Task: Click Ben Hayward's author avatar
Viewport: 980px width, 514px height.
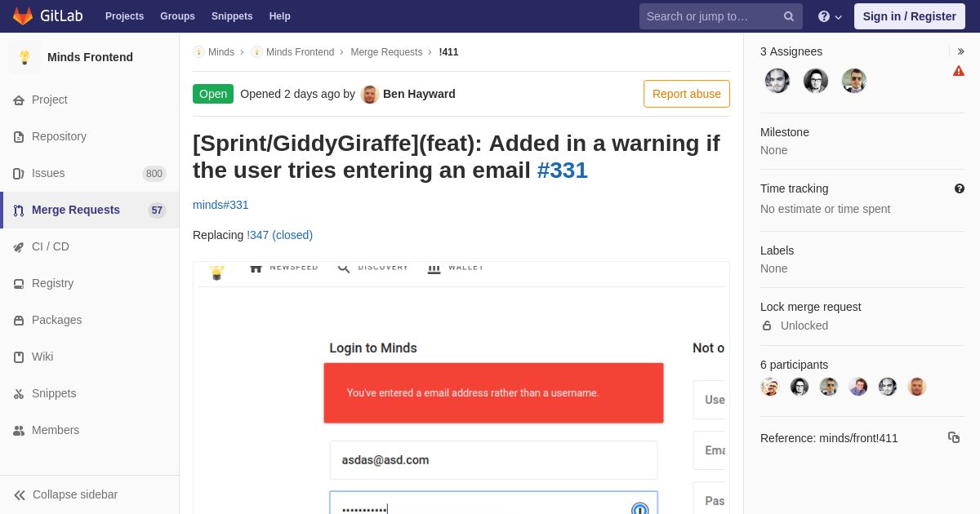Action: point(370,94)
